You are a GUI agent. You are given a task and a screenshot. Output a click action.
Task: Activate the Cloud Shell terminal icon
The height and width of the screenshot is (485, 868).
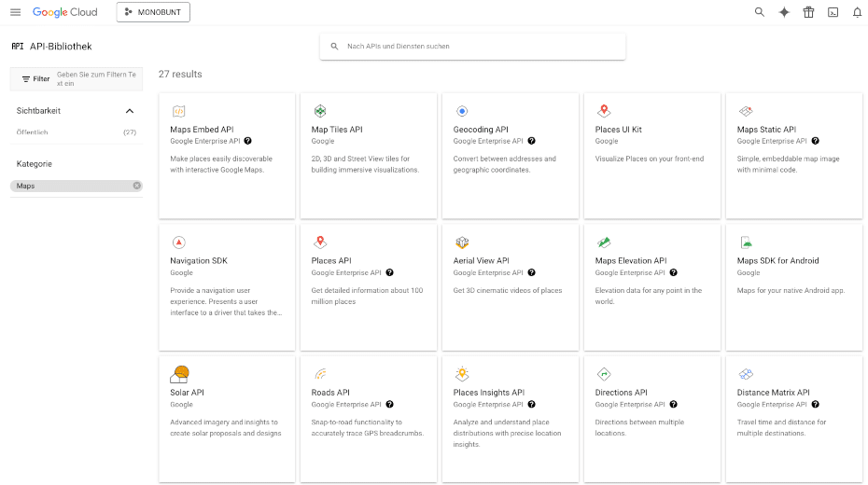(x=833, y=12)
